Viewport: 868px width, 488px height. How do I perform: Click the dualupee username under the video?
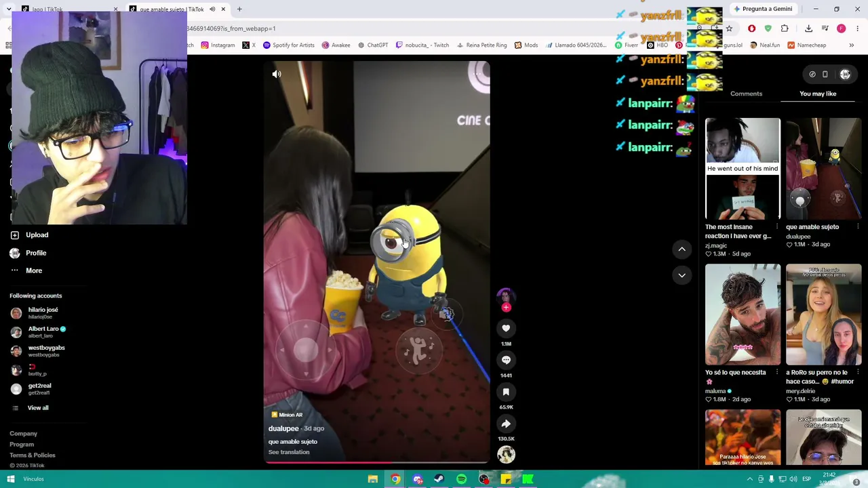click(x=283, y=428)
